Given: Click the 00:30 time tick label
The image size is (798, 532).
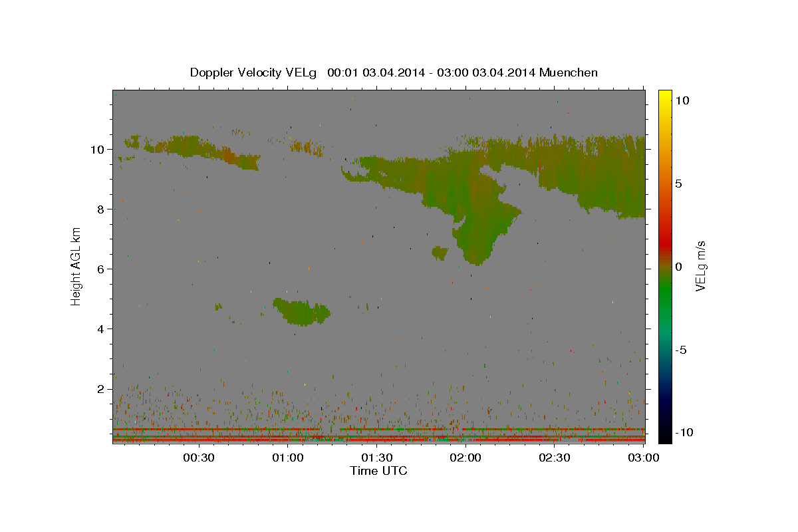Looking at the screenshot, I should 199,458.
